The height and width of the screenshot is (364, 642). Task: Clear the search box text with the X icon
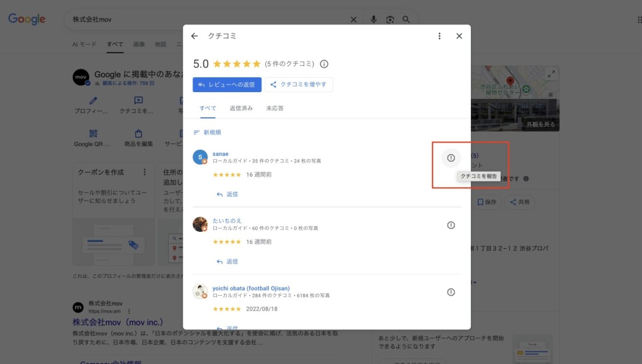coord(354,19)
